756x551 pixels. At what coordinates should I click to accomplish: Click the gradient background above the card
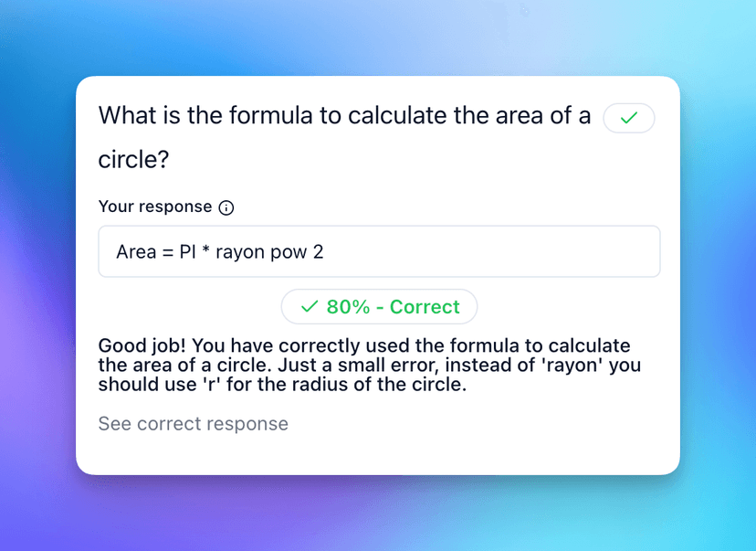tap(365, 37)
